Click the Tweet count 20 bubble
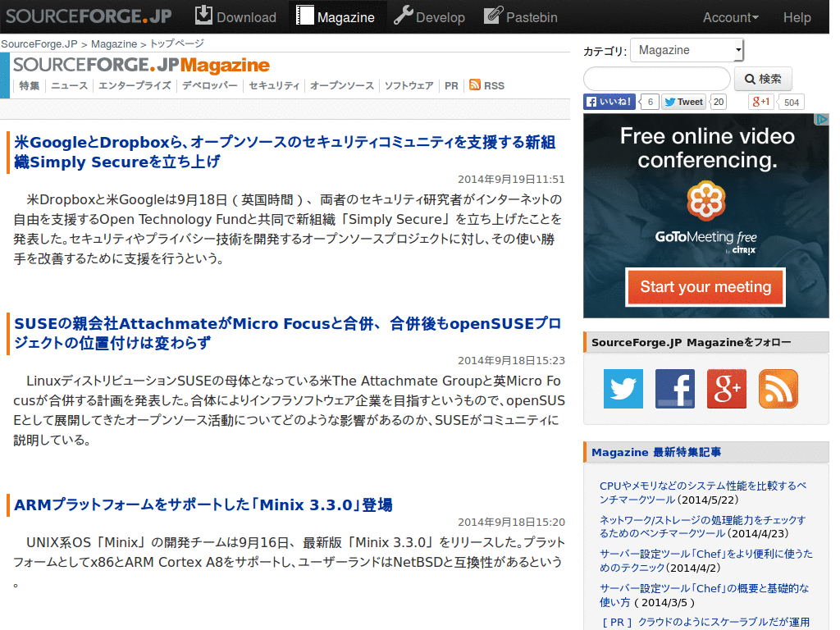The image size is (840, 630). pos(719,102)
